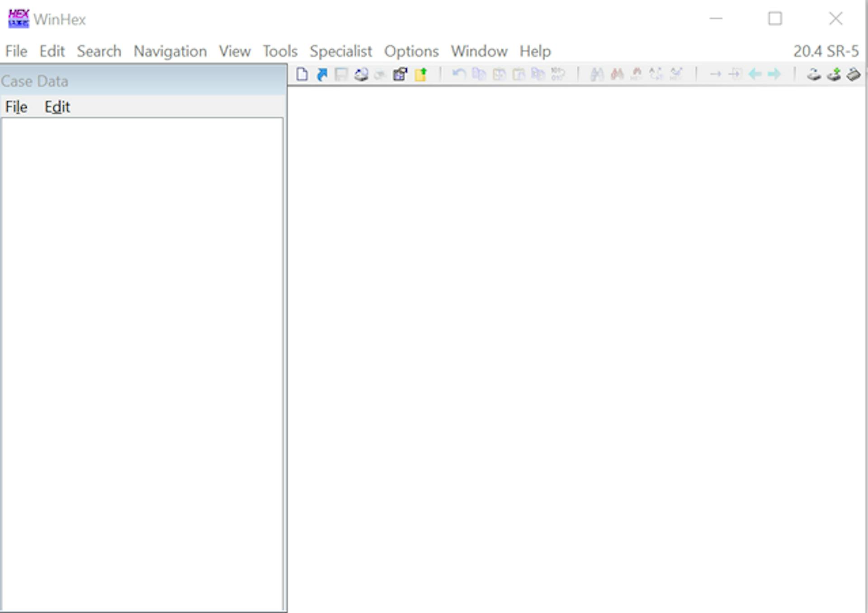868x613 pixels.
Task: Open the File menu in Case Data
Action: pos(14,106)
